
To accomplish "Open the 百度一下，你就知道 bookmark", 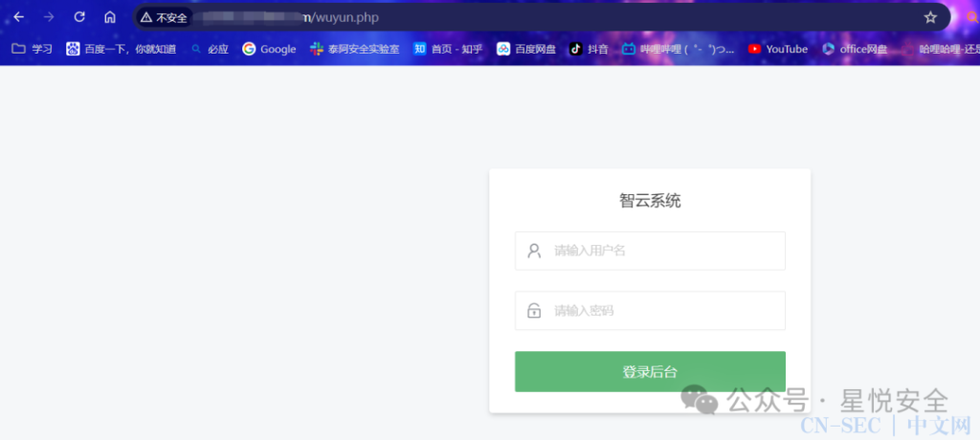I will pyautogui.click(x=122, y=49).
